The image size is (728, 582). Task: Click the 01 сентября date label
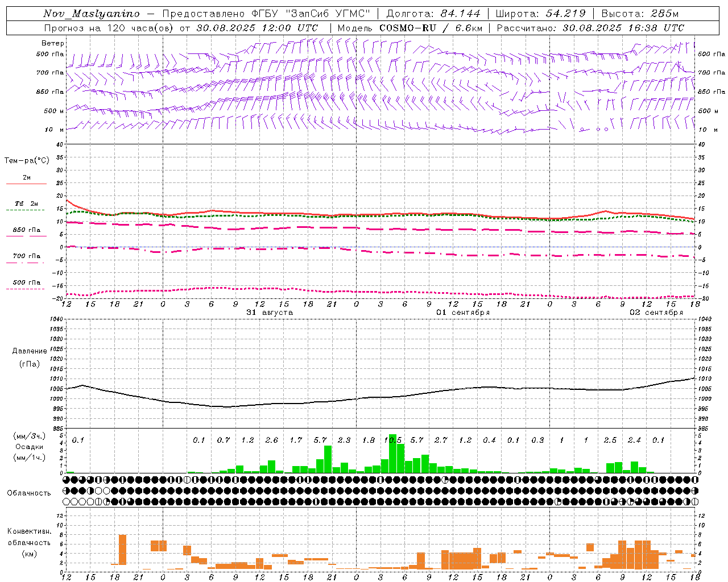(463, 313)
